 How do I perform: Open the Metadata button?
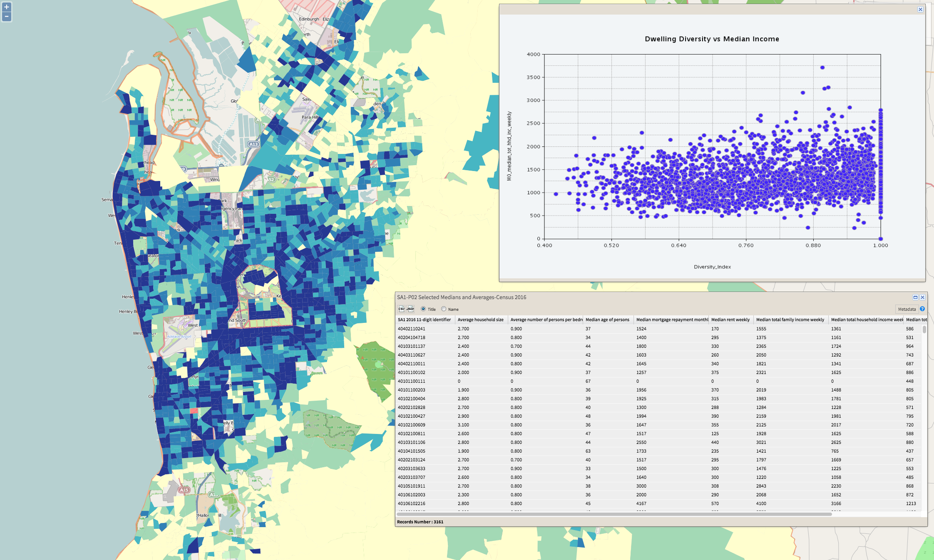[x=907, y=309]
